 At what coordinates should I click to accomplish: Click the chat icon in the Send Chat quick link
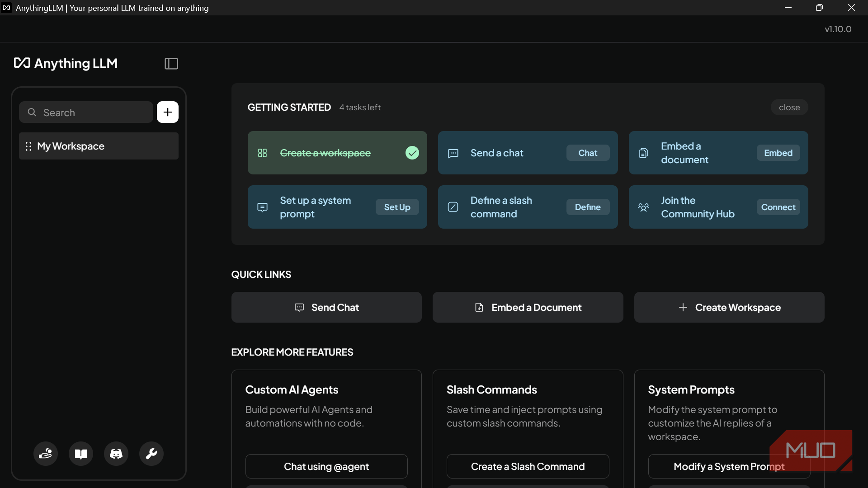pos(299,307)
